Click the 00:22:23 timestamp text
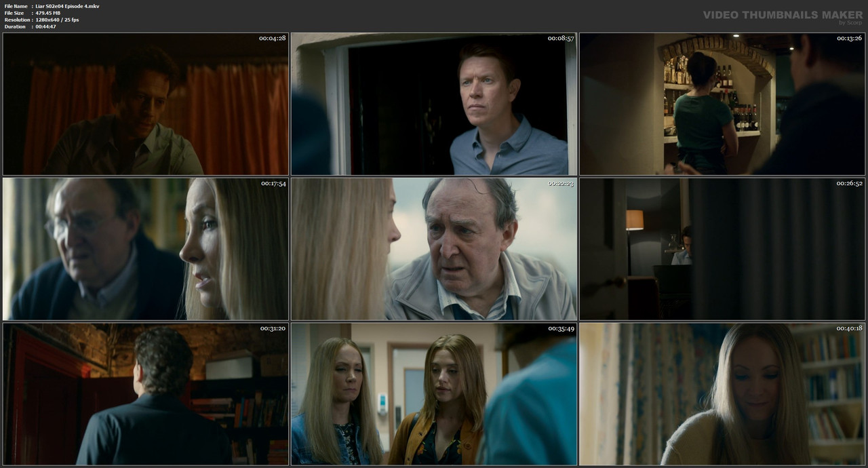868x468 pixels. (561, 183)
